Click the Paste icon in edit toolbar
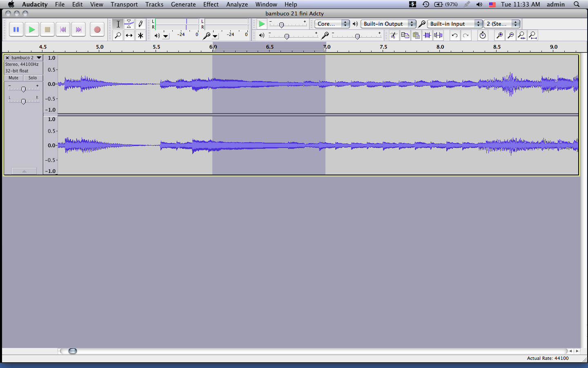588x368 pixels. [416, 36]
